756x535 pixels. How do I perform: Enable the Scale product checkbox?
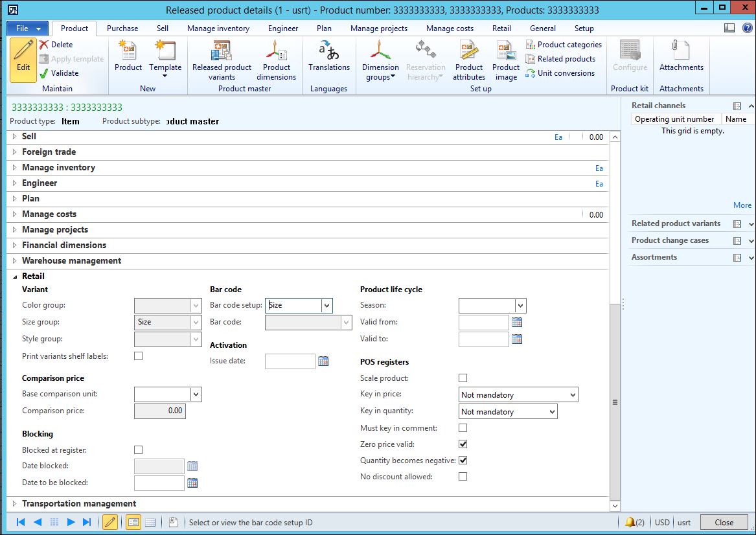click(463, 378)
